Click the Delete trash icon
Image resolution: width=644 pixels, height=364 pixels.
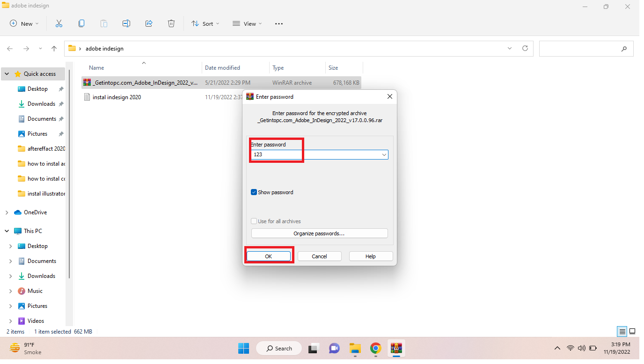point(171,23)
